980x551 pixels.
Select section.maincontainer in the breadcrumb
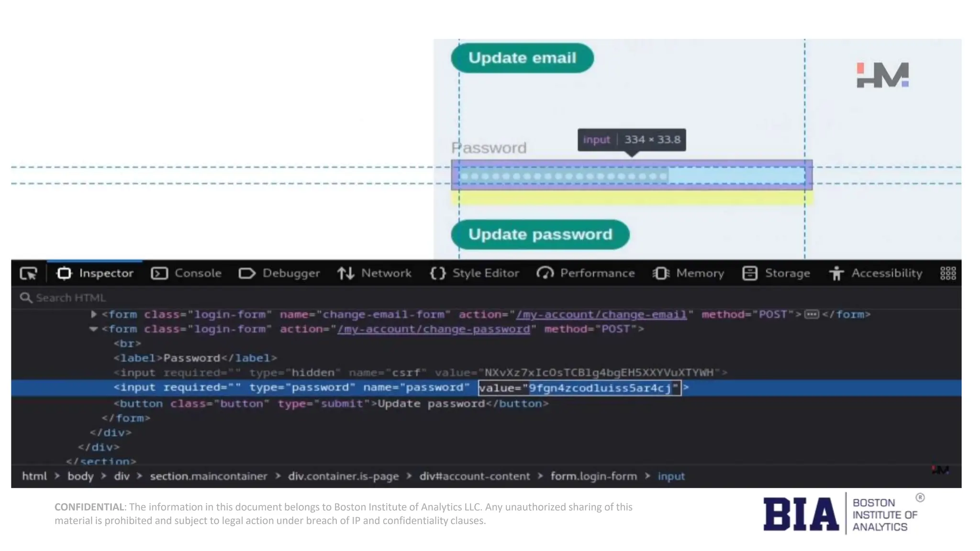(208, 476)
